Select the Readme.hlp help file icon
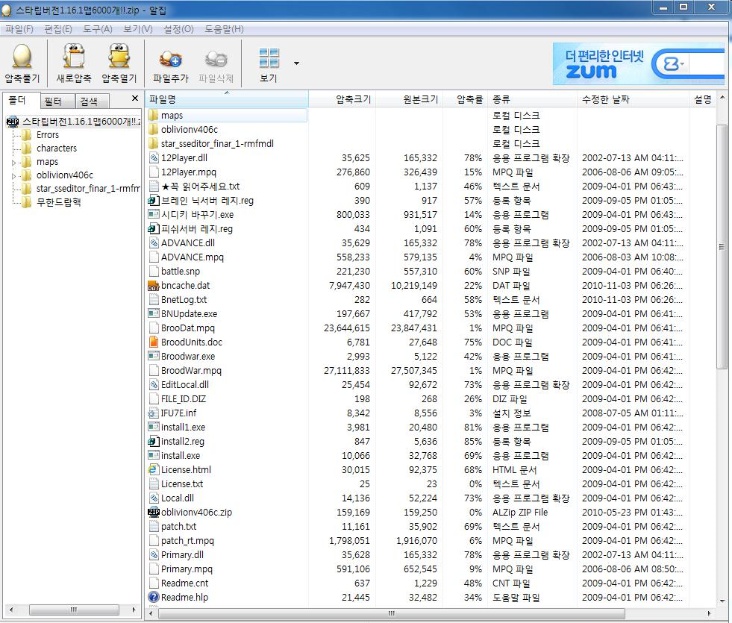 coord(153,597)
